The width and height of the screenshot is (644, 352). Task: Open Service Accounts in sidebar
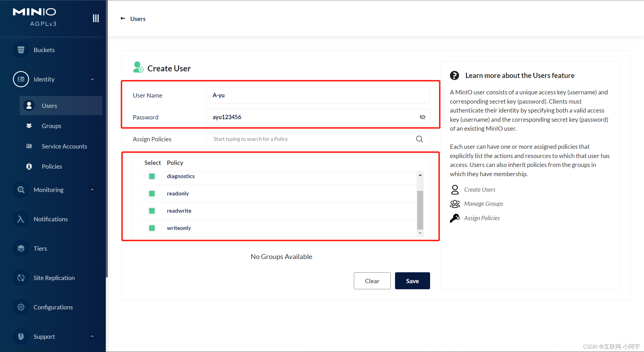point(64,146)
